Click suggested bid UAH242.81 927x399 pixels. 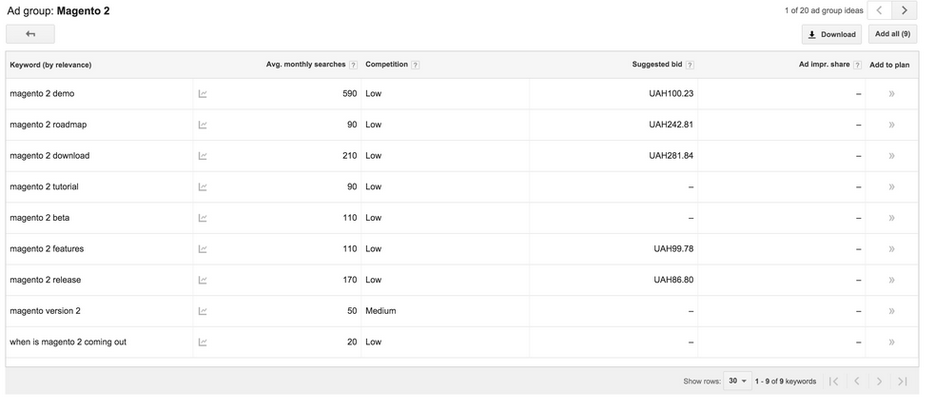pyautogui.click(x=671, y=125)
